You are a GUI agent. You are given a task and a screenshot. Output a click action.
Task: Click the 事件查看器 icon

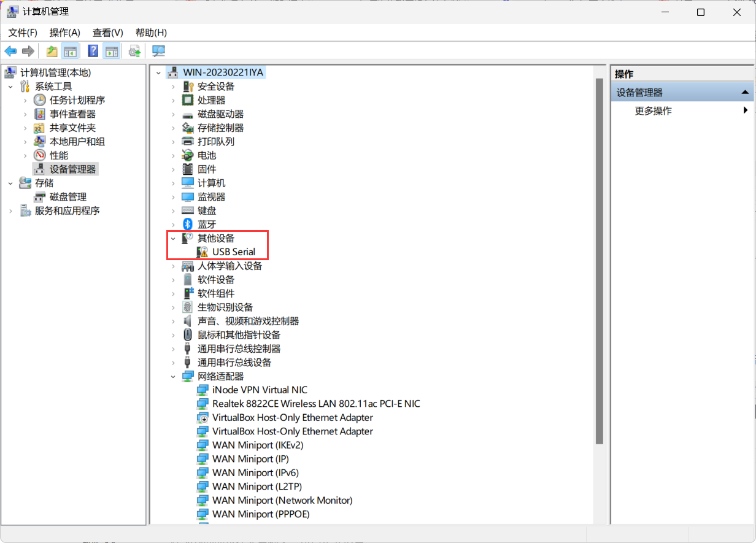[39, 114]
